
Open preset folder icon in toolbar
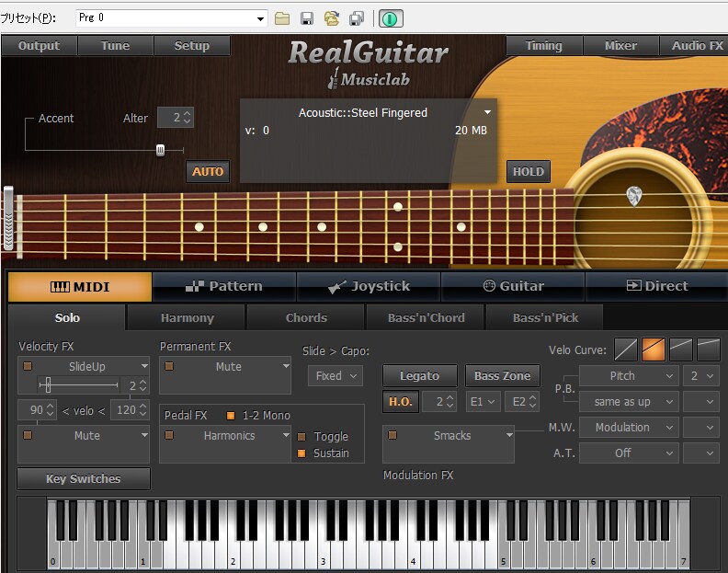282,18
